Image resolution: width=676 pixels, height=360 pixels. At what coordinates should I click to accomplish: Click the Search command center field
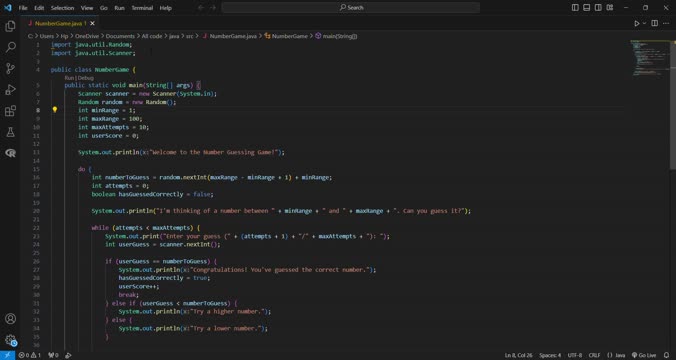351,7
